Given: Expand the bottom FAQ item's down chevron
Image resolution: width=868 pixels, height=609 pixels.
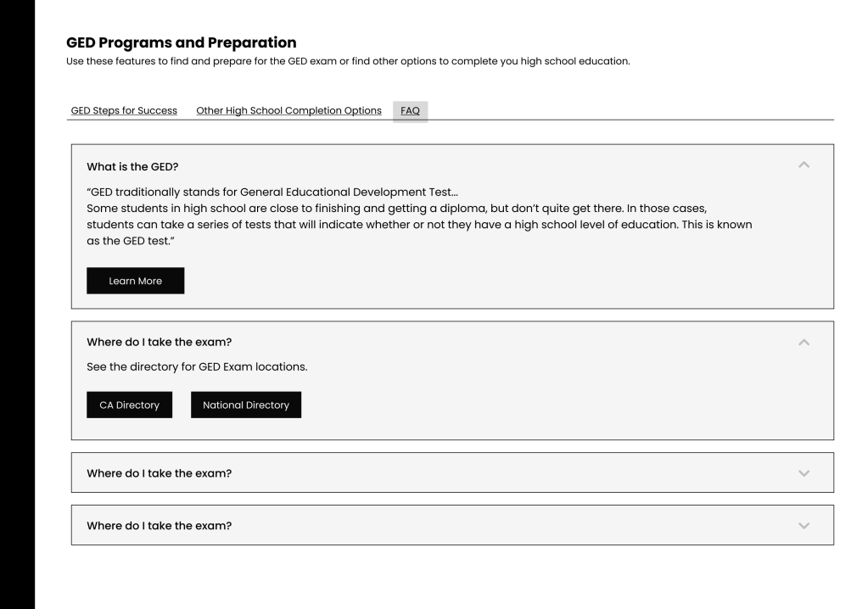Looking at the screenshot, I should tap(804, 525).
